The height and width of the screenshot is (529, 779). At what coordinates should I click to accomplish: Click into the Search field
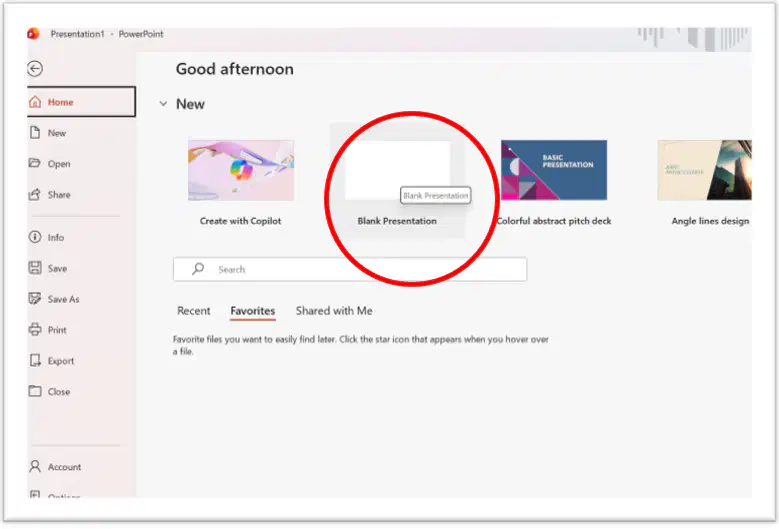tap(350, 269)
